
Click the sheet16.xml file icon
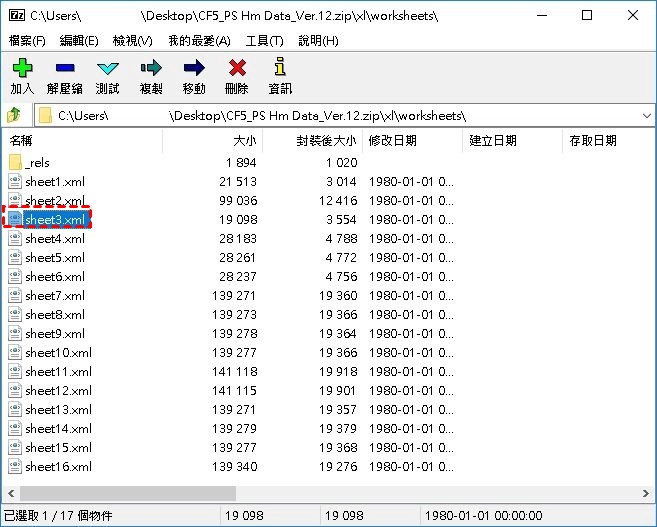pyautogui.click(x=15, y=466)
